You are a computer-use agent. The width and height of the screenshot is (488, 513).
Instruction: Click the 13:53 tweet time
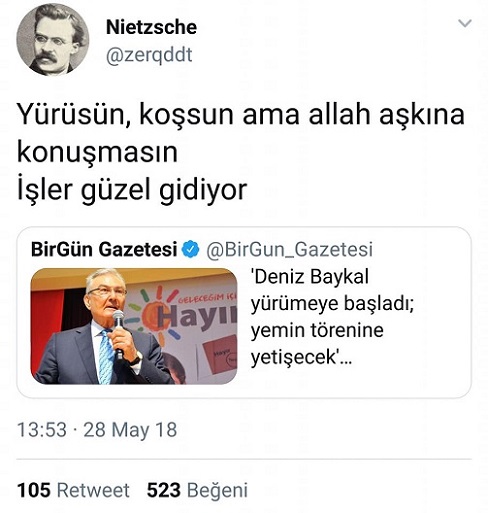pos(42,429)
